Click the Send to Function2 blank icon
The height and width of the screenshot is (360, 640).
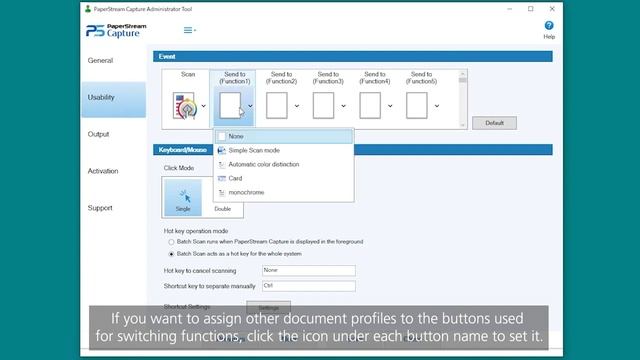277,106
